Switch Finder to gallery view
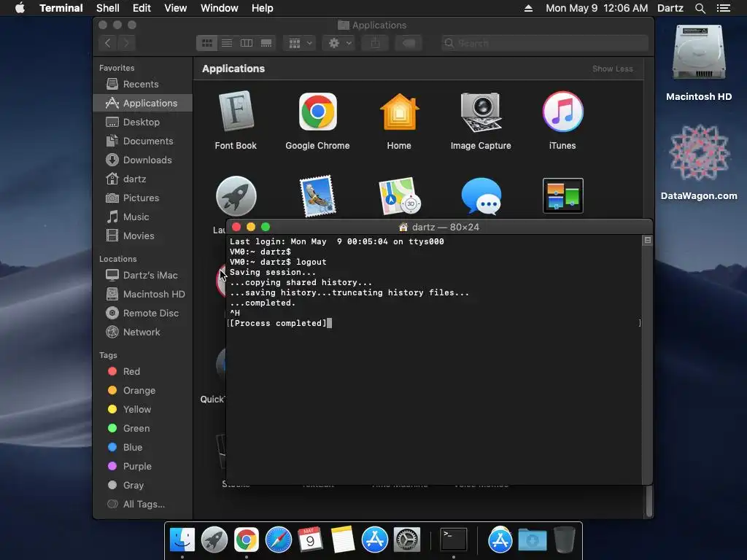Image resolution: width=747 pixels, height=560 pixels. (x=266, y=43)
